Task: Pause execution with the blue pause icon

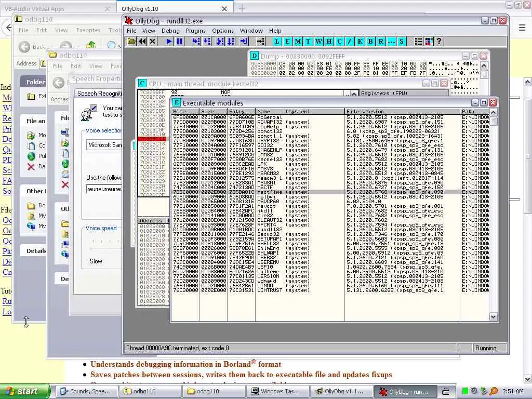Action: pos(179,42)
